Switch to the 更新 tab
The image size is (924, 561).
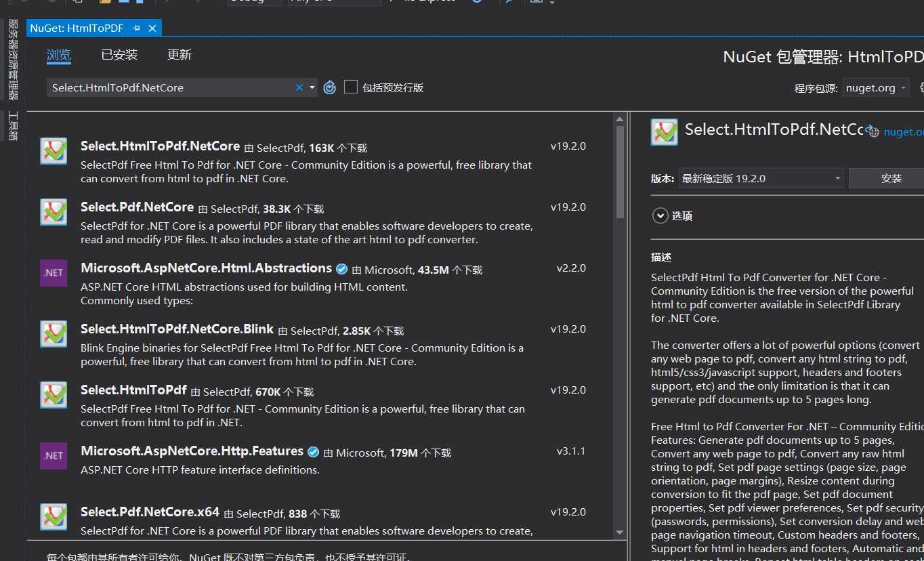(x=180, y=55)
